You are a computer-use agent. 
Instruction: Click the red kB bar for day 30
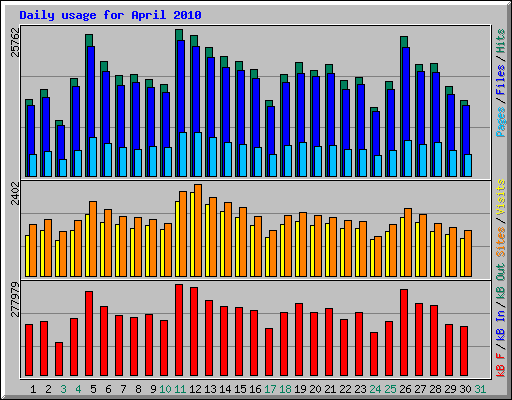click(464, 351)
